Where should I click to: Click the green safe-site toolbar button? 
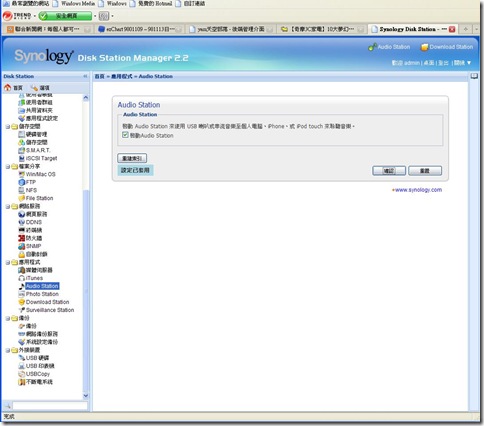point(65,16)
